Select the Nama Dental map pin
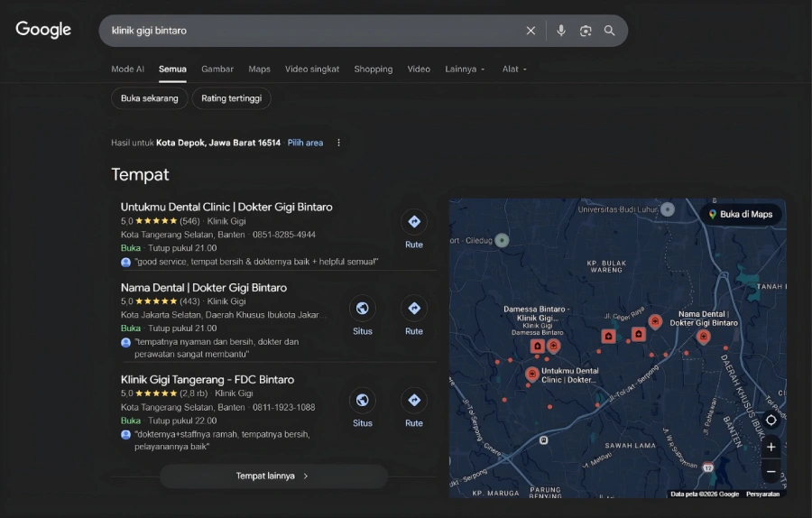 [703, 338]
